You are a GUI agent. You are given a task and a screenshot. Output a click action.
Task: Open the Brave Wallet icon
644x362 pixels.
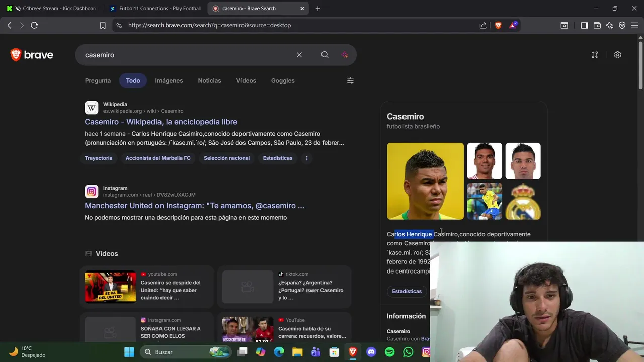pyautogui.click(x=597, y=25)
